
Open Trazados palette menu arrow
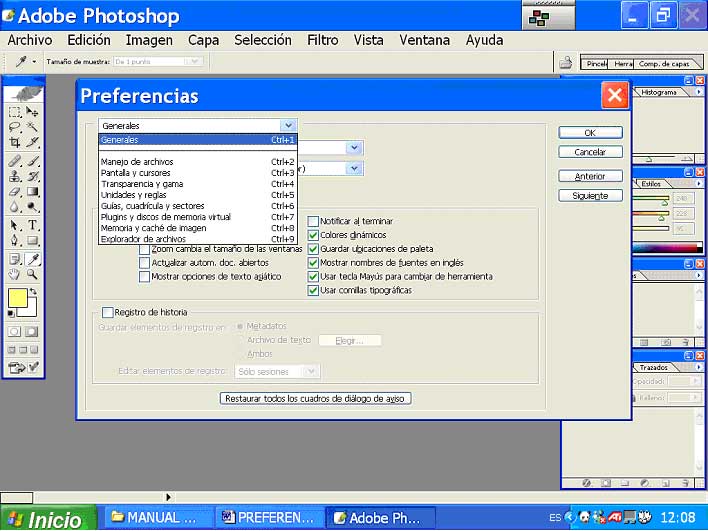click(699, 368)
